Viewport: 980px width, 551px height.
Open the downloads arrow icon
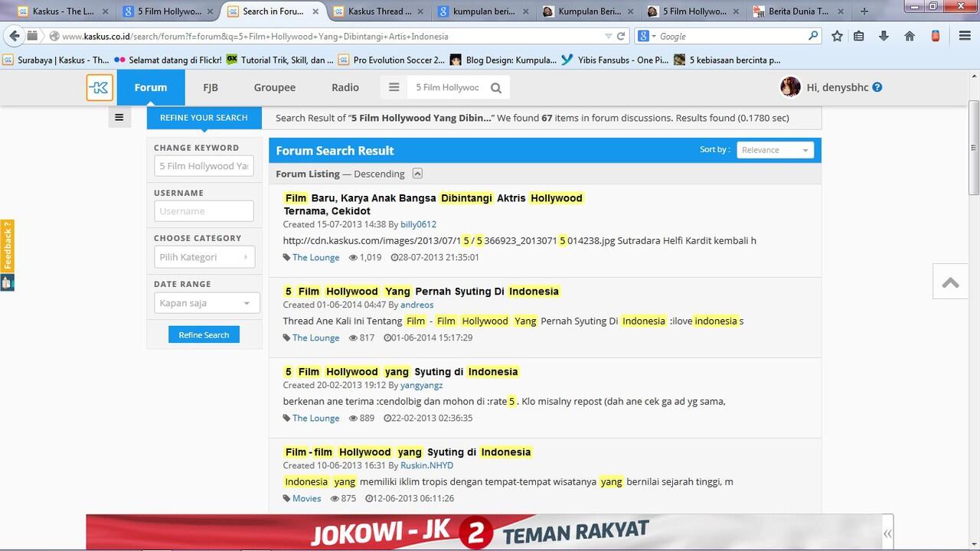pos(884,36)
